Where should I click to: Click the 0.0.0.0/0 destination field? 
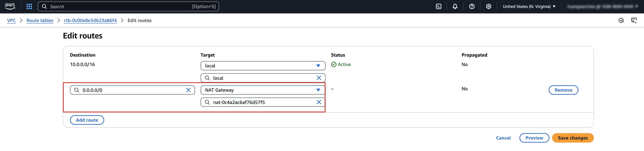click(132, 90)
